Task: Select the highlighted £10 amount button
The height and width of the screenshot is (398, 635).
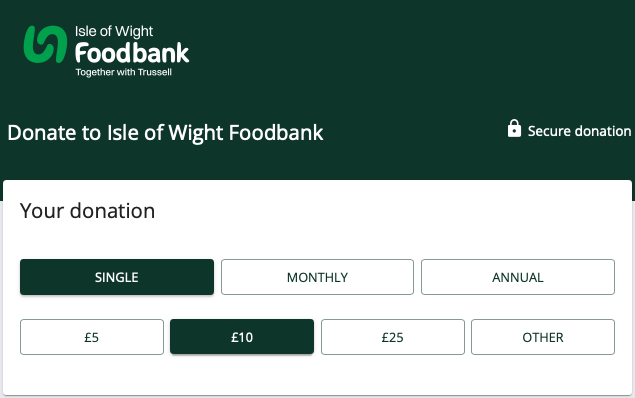Action: (242, 337)
